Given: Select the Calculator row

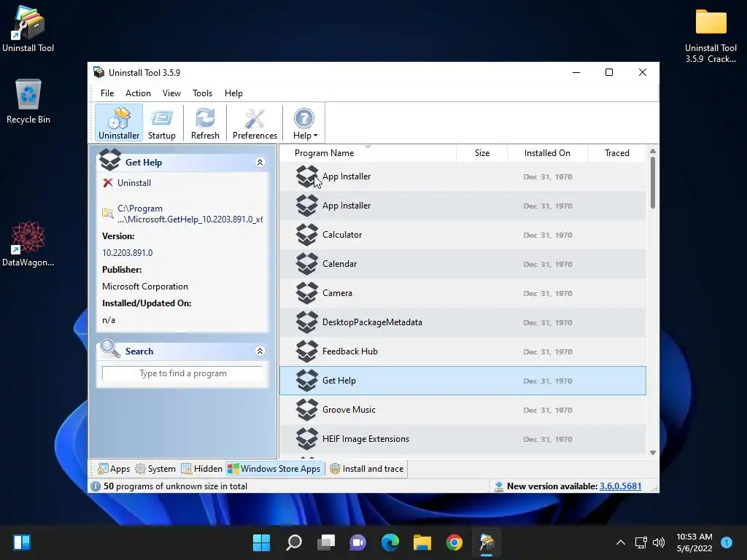Looking at the screenshot, I should [462, 235].
